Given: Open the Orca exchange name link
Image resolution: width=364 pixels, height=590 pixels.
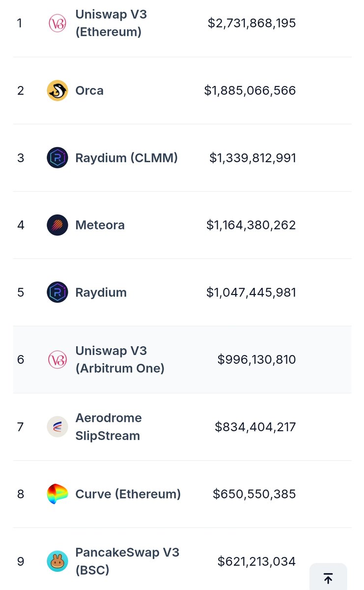Looking at the screenshot, I should 89,90.
